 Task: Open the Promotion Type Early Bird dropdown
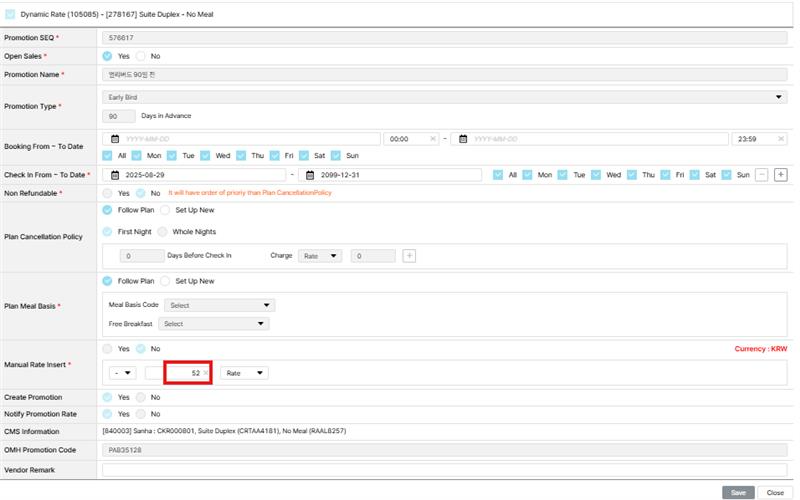click(444, 97)
